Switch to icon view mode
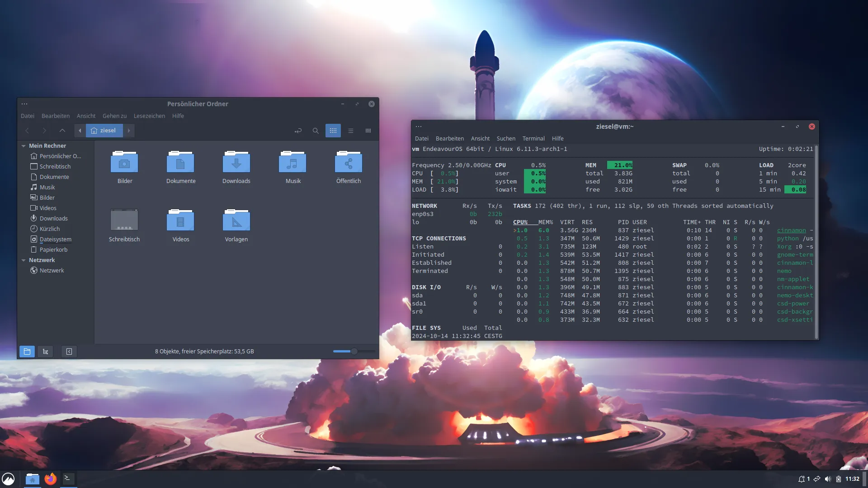Screen dimensions: 868x488 click(333, 131)
